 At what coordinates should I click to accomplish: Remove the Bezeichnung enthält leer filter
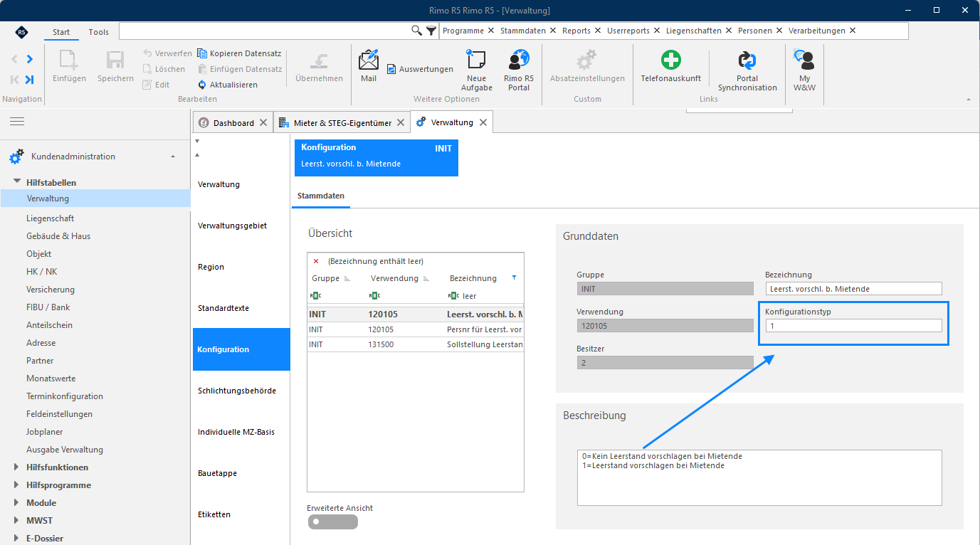click(x=316, y=261)
